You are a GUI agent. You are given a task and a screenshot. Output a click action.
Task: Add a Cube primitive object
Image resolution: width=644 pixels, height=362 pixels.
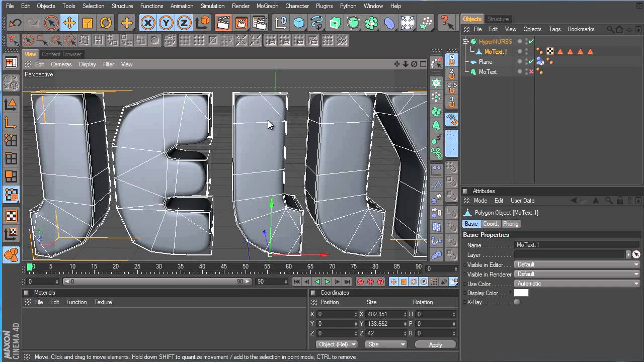tap(299, 23)
